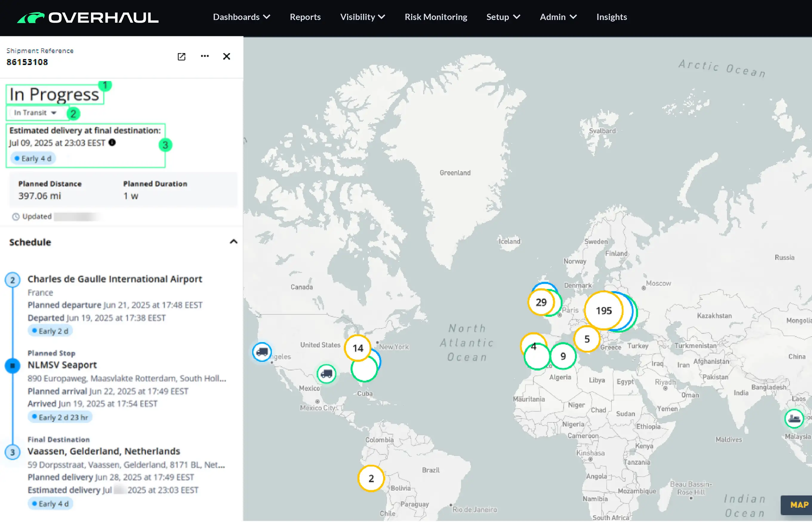Collapse the Schedule section

pyautogui.click(x=233, y=242)
